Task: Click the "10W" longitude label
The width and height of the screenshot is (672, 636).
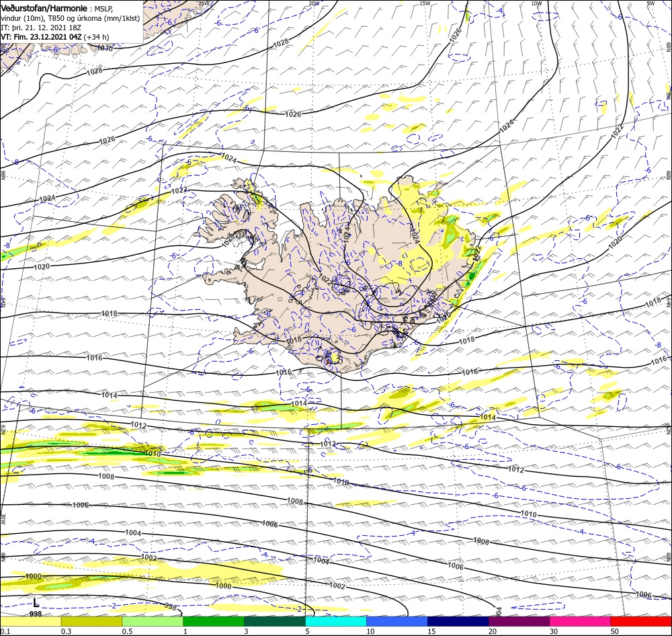Action: point(536,3)
